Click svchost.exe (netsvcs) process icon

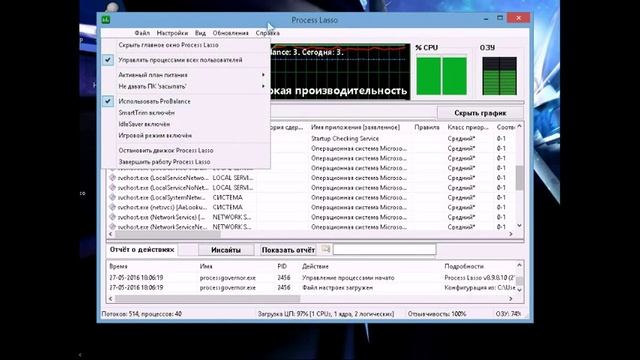(x=112, y=207)
